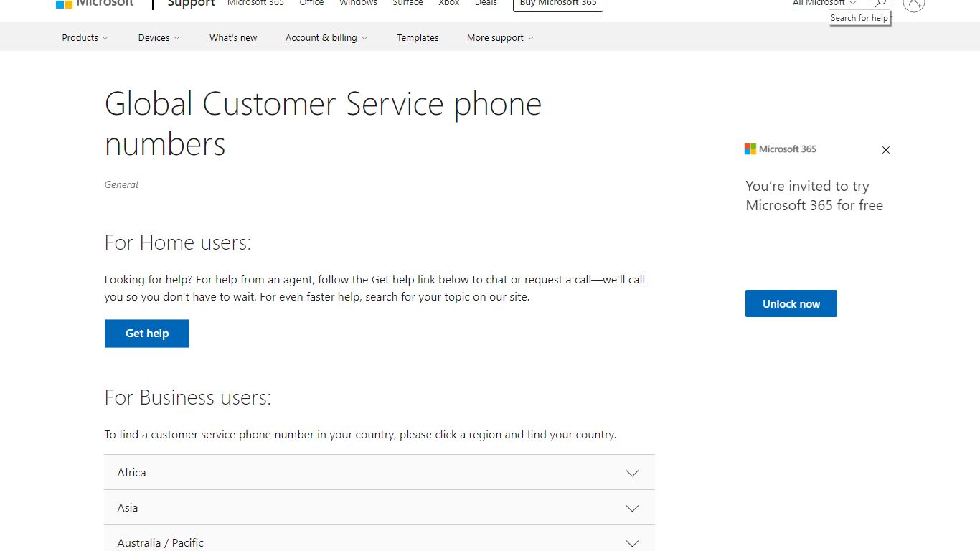Open Surface in top navigation
Viewport: 980px width, 551px height.
click(x=407, y=4)
